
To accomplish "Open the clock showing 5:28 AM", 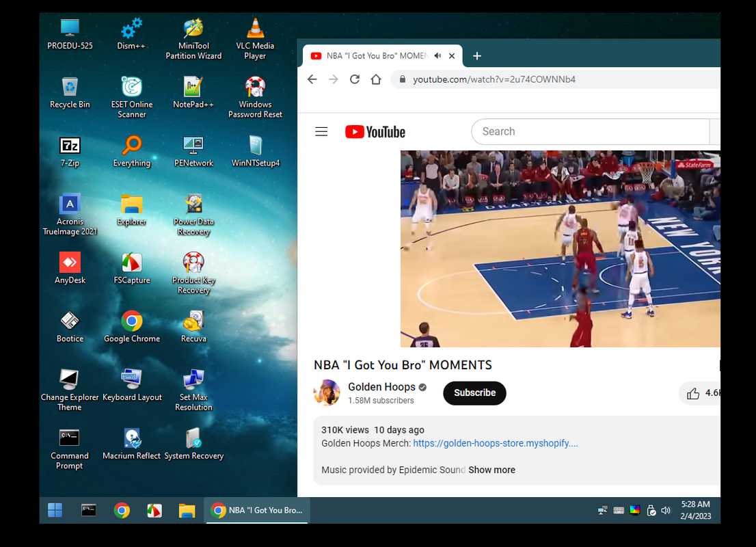I will [696, 510].
